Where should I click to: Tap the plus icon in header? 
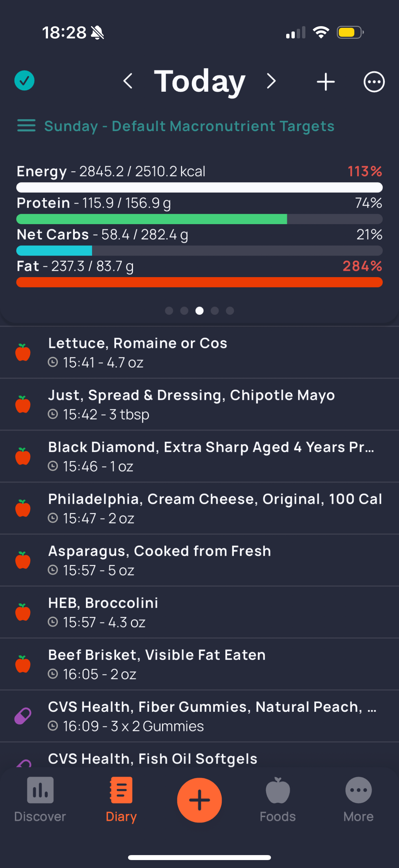click(326, 82)
